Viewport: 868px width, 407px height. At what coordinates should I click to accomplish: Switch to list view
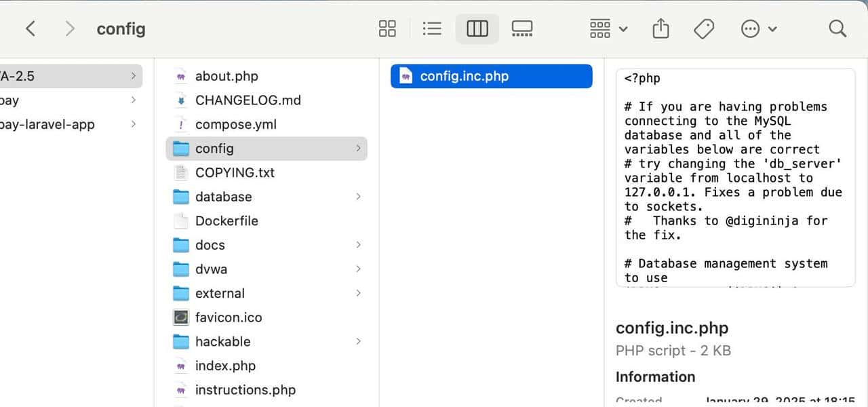pos(432,28)
